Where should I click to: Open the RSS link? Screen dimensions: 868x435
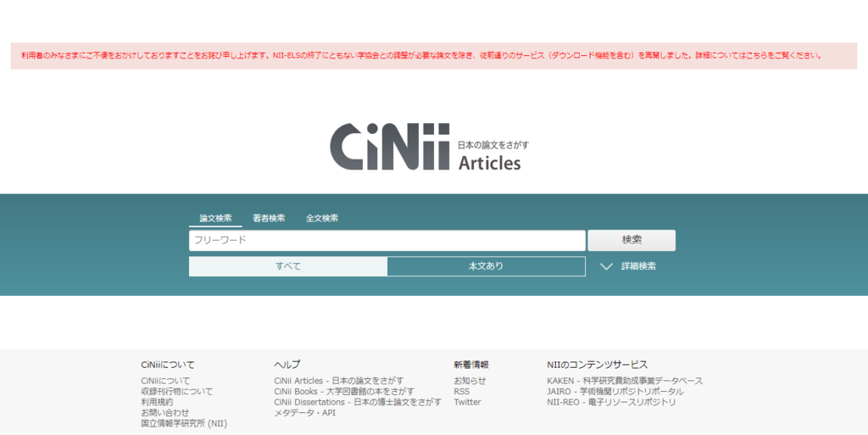[x=462, y=391]
